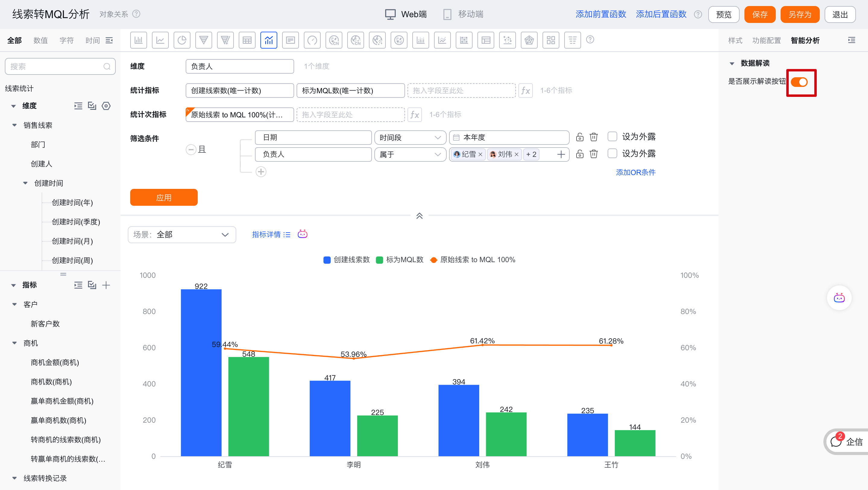Switch to the 功能配置 tab

pos(766,40)
